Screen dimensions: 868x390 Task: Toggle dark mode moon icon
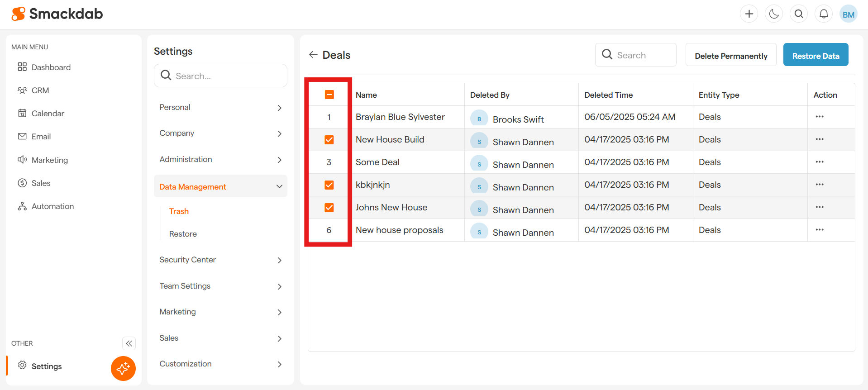(x=774, y=14)
